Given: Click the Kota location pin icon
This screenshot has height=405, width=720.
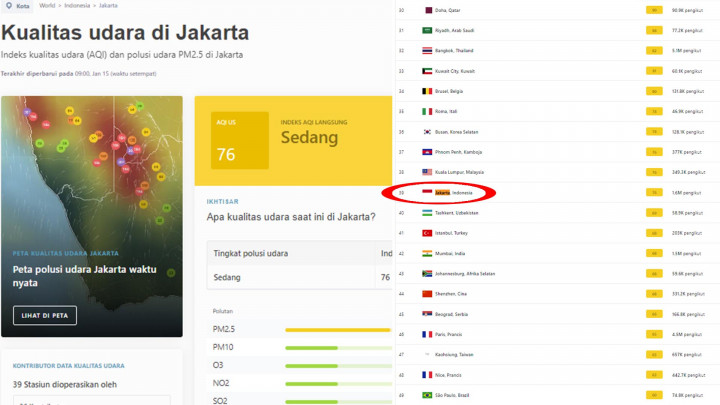Looking at the screenshot, I should click(x=9, y=6).
